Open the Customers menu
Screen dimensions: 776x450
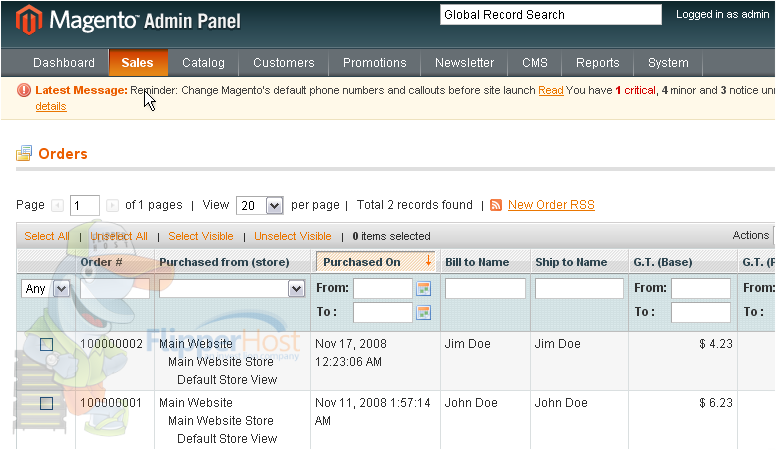click(x=284, y=63)
